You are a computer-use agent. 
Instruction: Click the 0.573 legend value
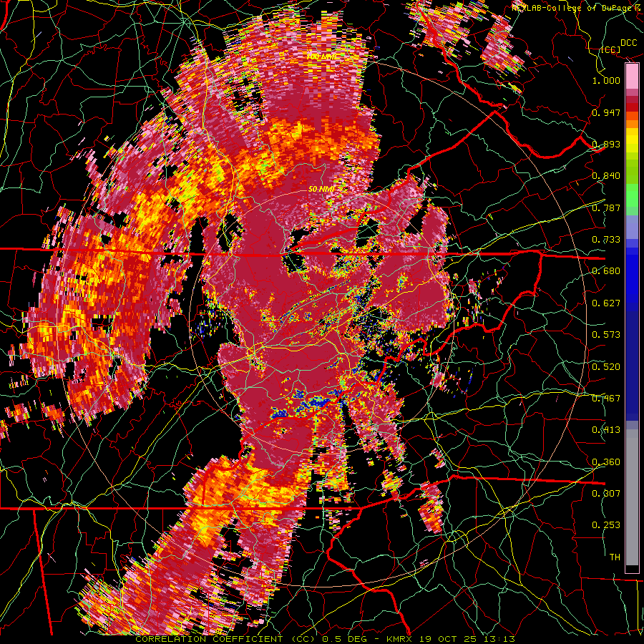click(606, 335)
